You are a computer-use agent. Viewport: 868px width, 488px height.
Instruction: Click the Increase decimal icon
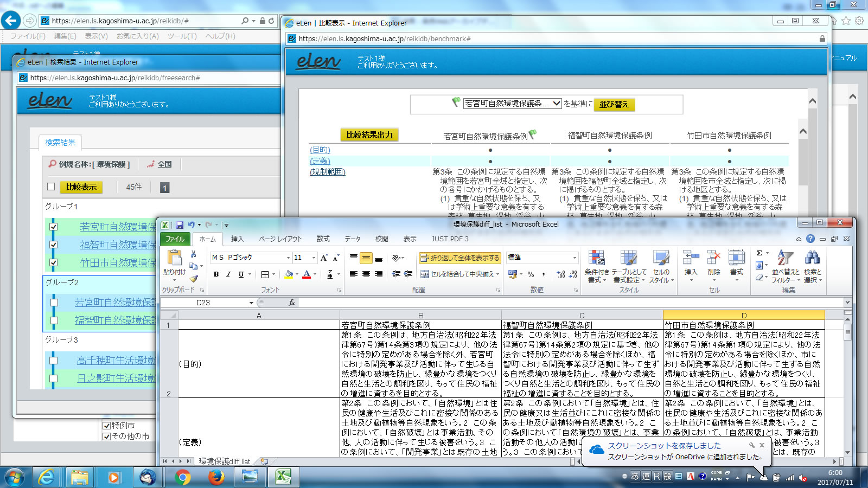pyautogui.click(x=561, y=274)
